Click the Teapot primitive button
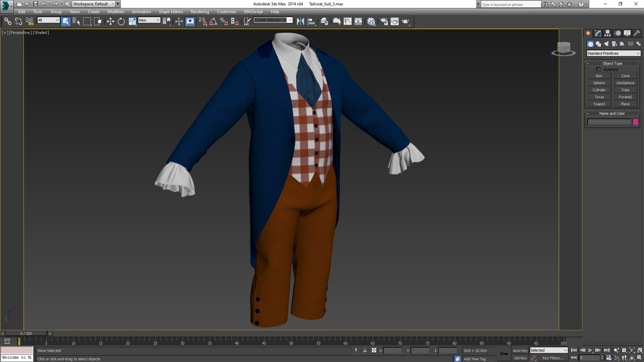 (599, 104)
